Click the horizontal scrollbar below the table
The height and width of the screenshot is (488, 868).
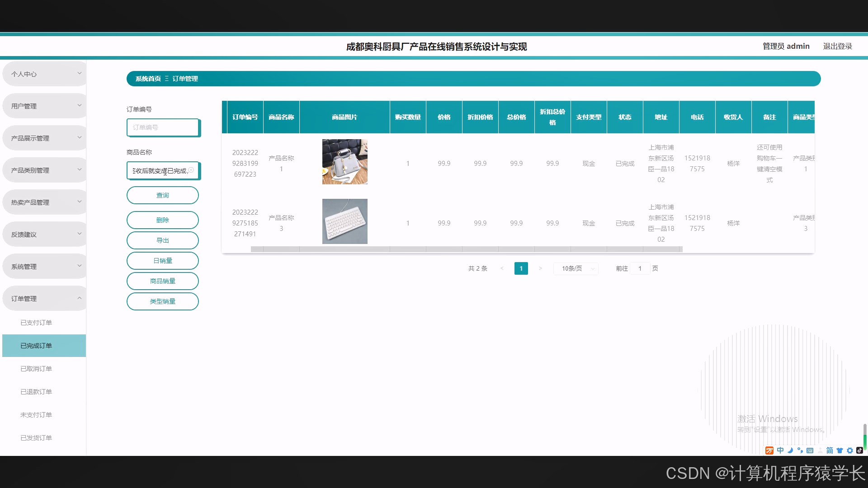466,248
